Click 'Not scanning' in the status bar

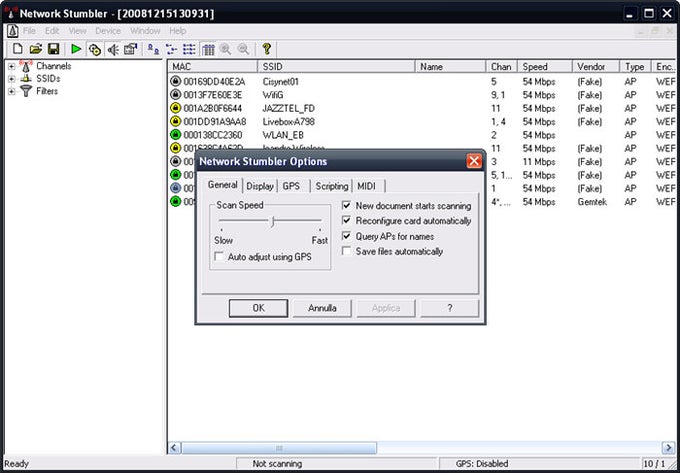pyautogui.click(x=277, y=463)
